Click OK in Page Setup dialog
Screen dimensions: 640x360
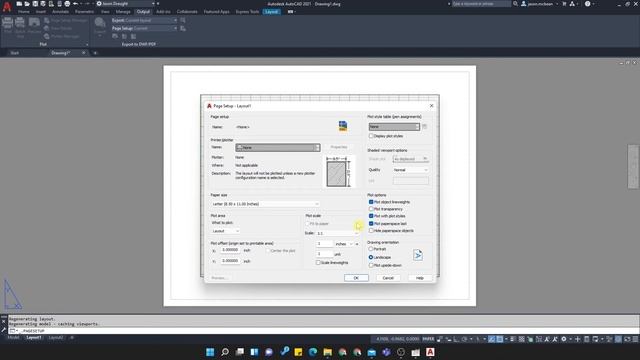click(356, 278)
